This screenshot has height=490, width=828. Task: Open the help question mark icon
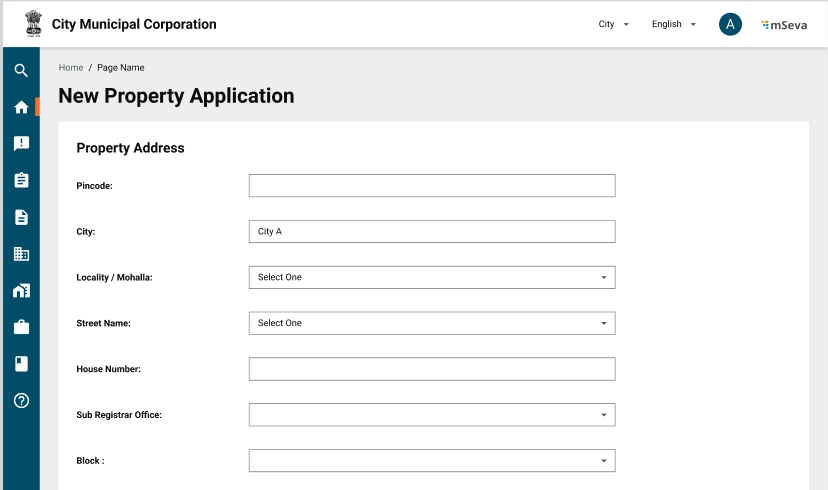tap(21, 400)
